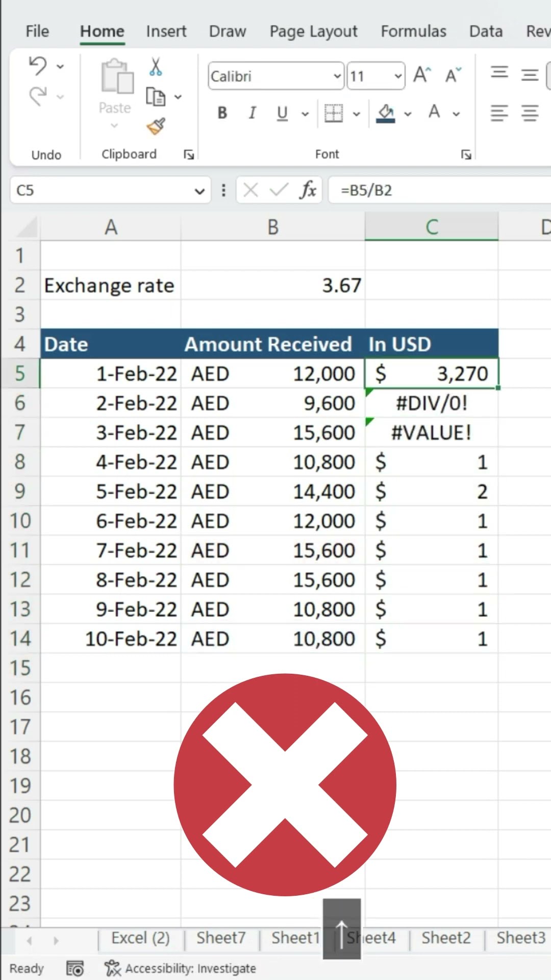Toggle Underline formatting

tap(282, 113)
